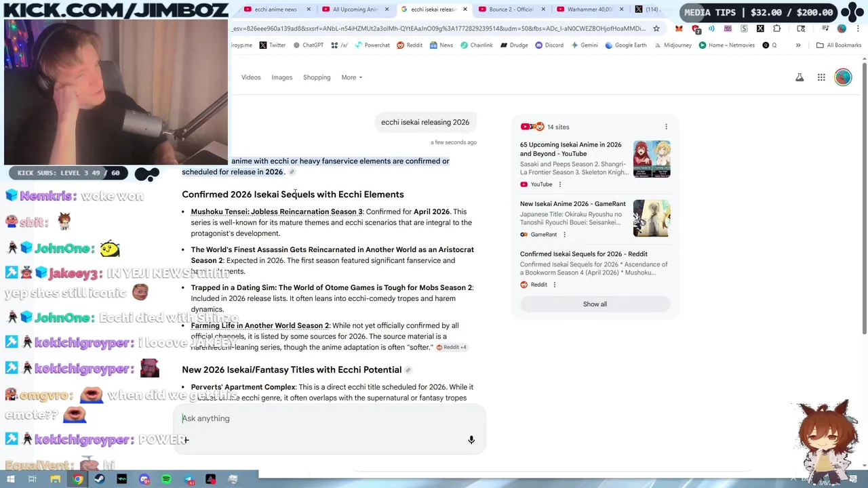The image size is (868, 488).
Task: Open the Mushoku Tensei Season 3 link
Action: click(x=277, y=212)
